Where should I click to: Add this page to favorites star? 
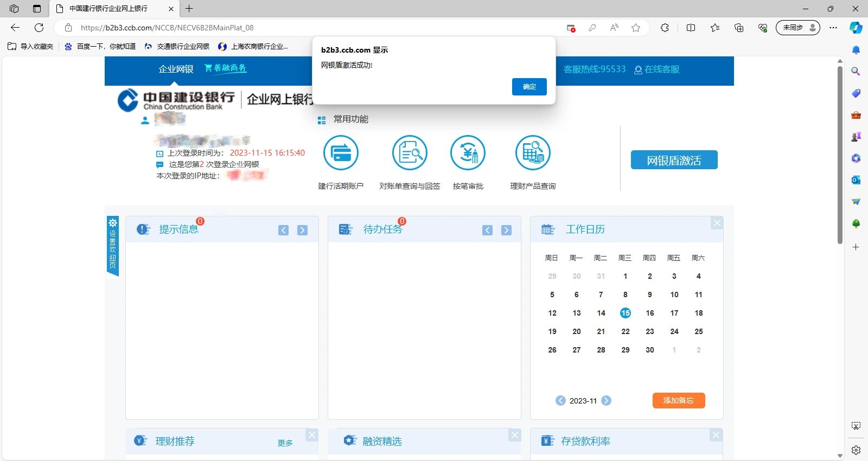(x=636, y=28)
